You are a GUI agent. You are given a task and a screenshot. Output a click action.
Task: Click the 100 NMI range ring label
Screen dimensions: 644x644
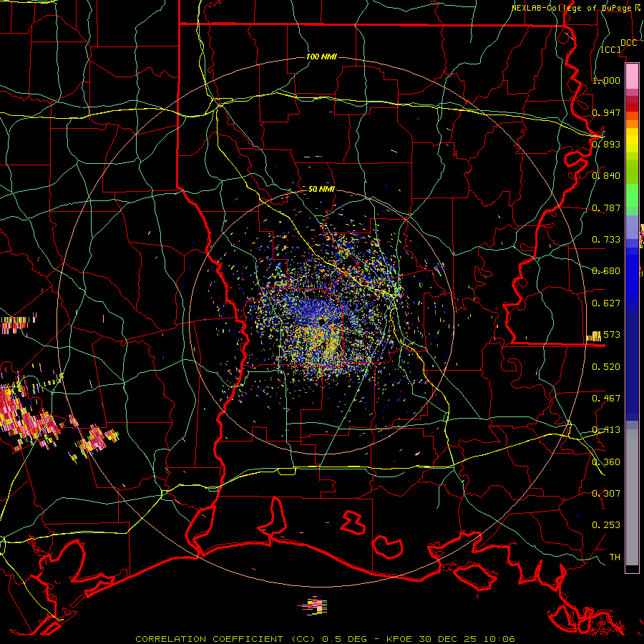(321, 57)
